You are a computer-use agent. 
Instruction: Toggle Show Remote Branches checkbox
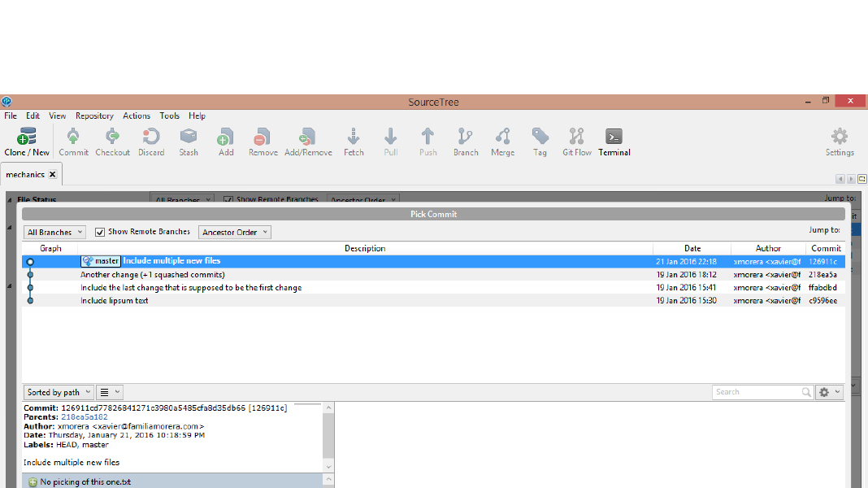pos(101,232)
